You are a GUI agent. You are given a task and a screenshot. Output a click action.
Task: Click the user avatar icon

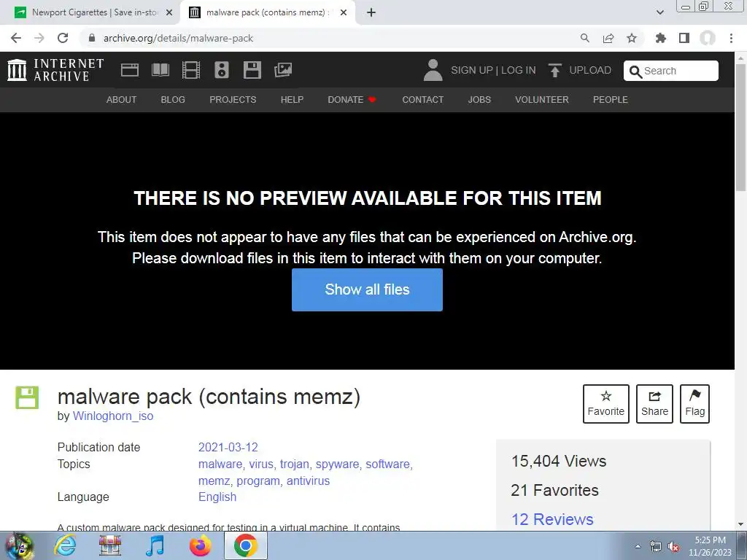[x=433, y=70]
